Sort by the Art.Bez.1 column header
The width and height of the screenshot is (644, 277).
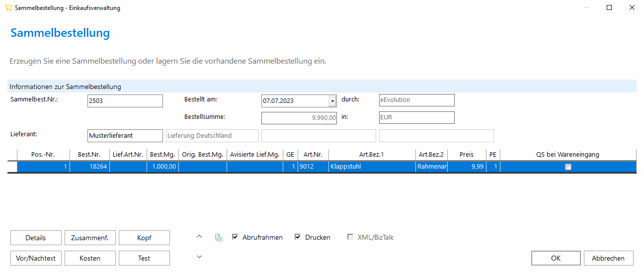coord(372,154)
